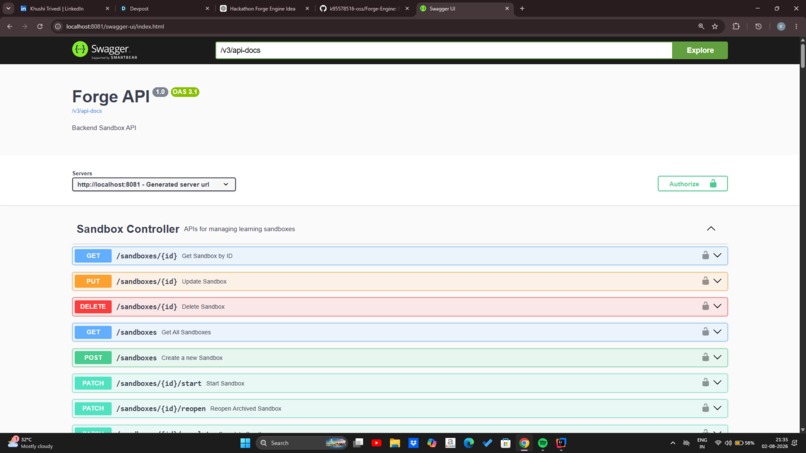Click the page vertical scrollbar thumb
This screenshot has height=453, width=806.
tap(802, 55)
